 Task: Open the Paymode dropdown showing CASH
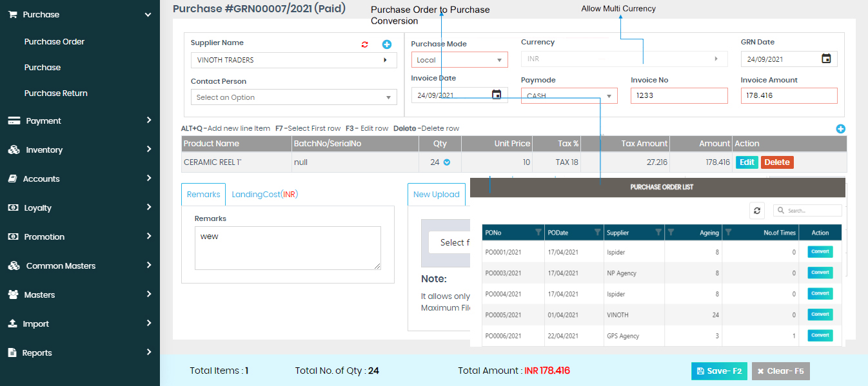point(608,94)
